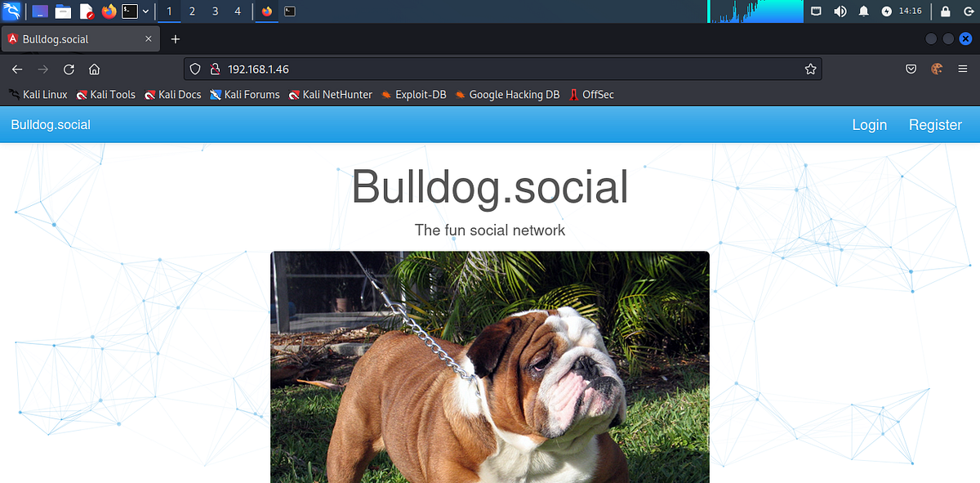Expand the terminal launcher dropdown chevron
Viewport: 980px width, 483px height.
coord(145,11)
